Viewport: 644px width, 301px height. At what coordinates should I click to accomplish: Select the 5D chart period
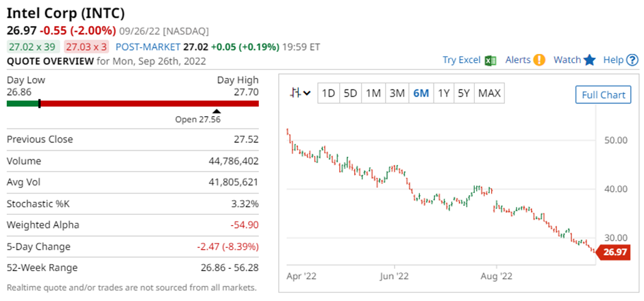point(350,93)
